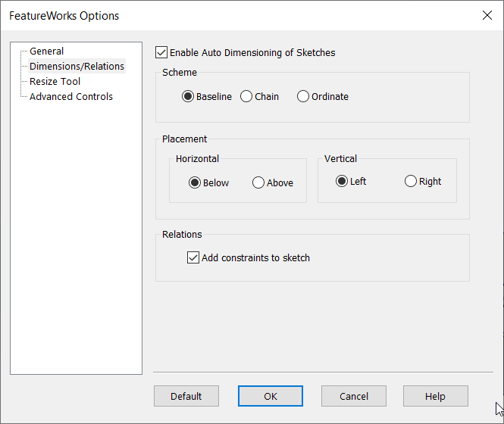The height and width of the screenshot is (424, 504).
Task: Confirm settings with OK
Action: point(271,396)
